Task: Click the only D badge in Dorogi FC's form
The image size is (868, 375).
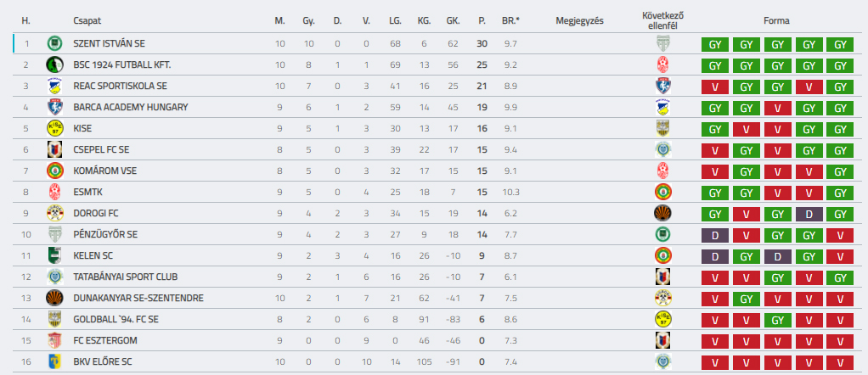Action: tap(809, 214)
